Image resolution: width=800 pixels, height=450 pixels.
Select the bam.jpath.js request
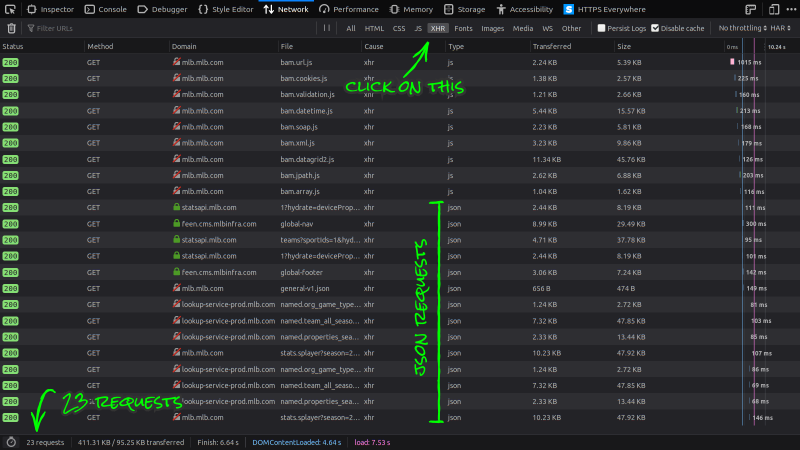(400, 176)
